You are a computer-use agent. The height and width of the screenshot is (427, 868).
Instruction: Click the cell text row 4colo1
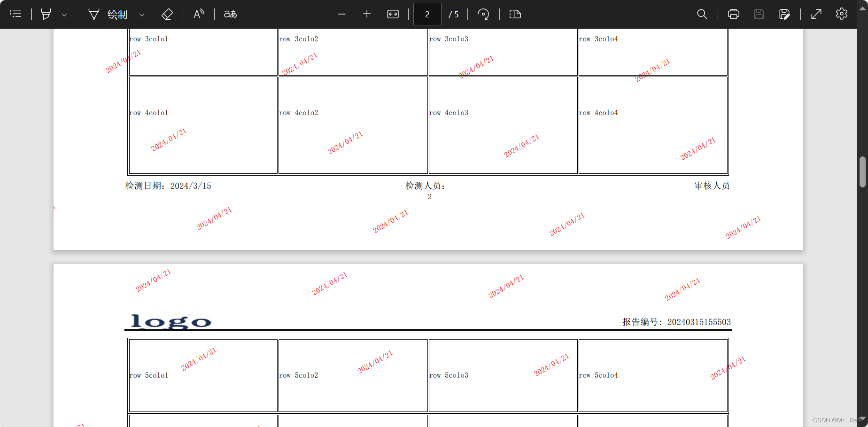tap(149, 113)
